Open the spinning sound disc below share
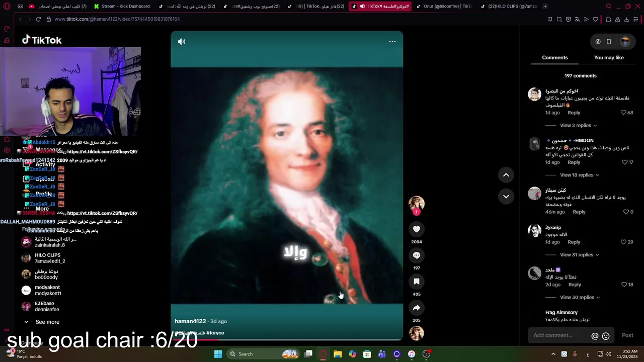Screen dimensions: 644x362 pos(417,333)
